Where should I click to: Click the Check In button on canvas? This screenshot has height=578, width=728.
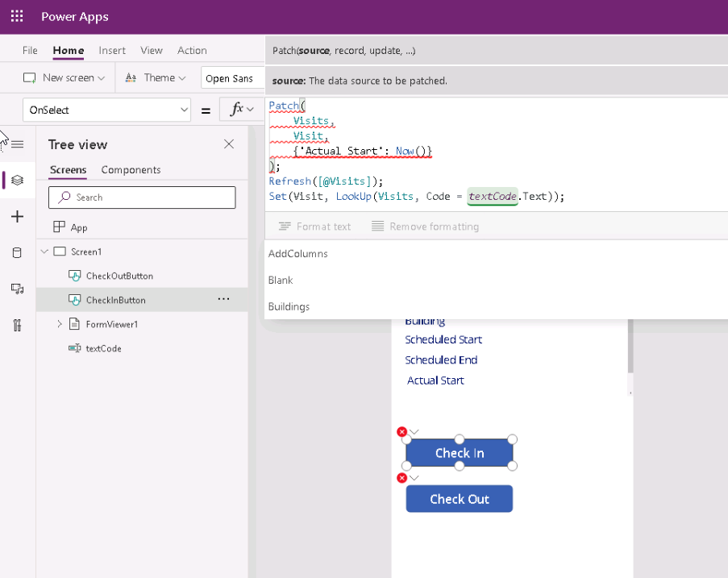pyautogui.click(x=460, y=453)
